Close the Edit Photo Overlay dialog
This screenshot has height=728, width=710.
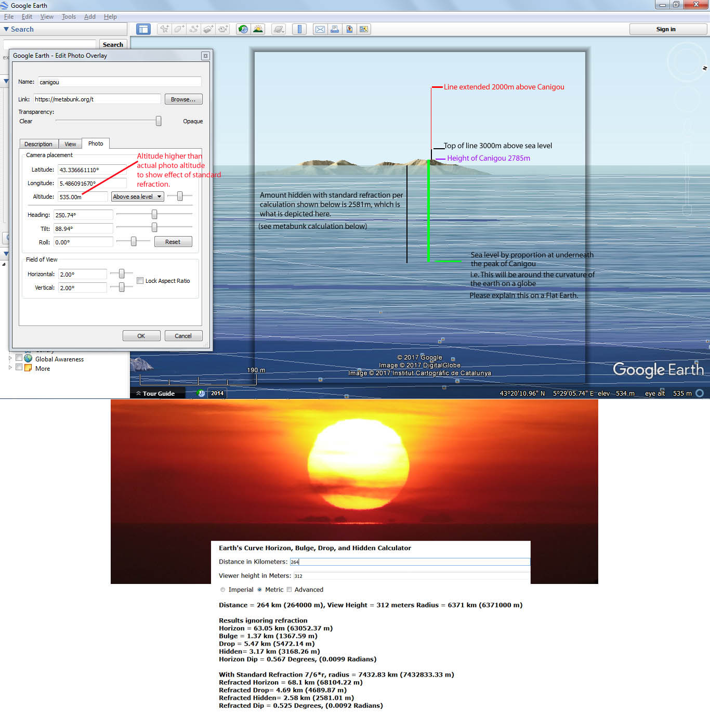205,56
